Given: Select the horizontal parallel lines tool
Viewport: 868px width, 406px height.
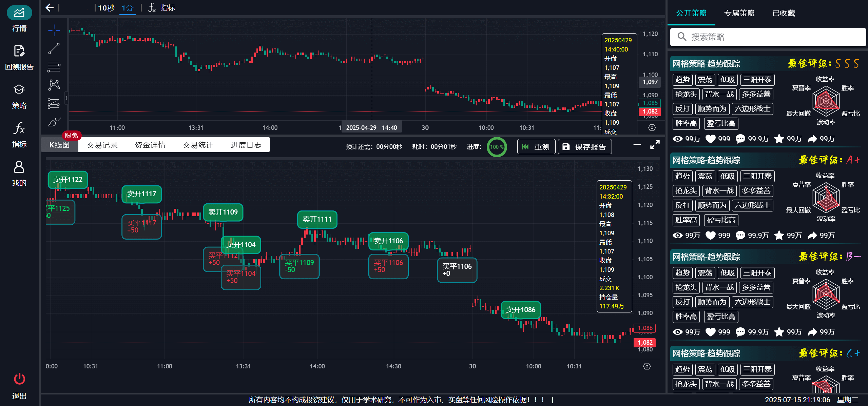Looking at the screenshot, I should click(54, 67).
